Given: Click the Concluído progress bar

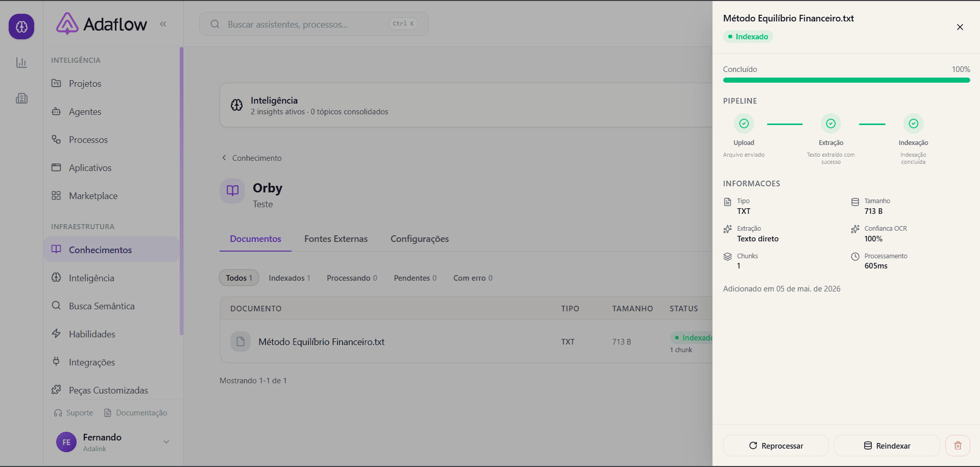Looking at the screenshot, I should [x=846, y=80].
